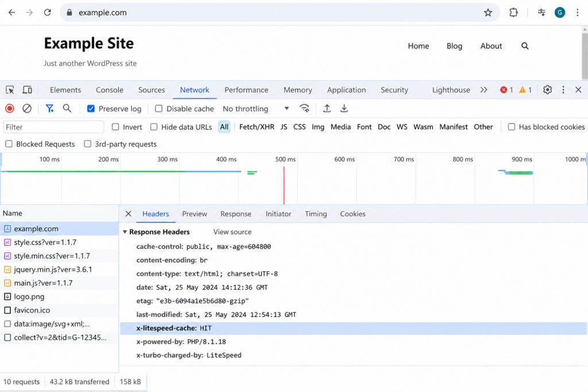Open the profile avatar G
The height and width of the screenshot is (392, 588).
559,13
